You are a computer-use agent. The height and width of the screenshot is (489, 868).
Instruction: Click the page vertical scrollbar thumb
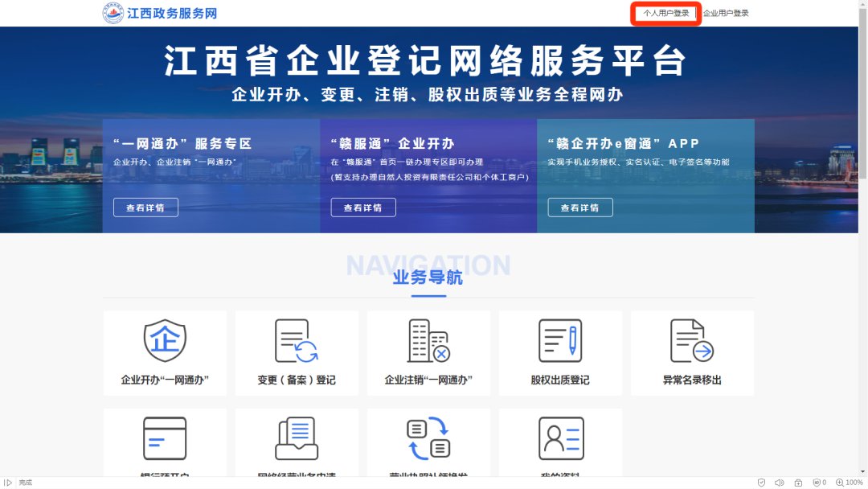click(x=863, y=92)
